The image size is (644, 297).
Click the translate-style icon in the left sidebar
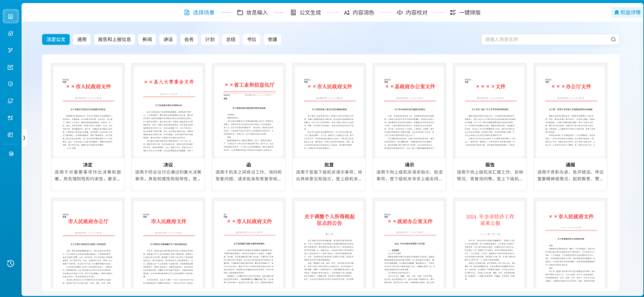[x=11, y=118]
